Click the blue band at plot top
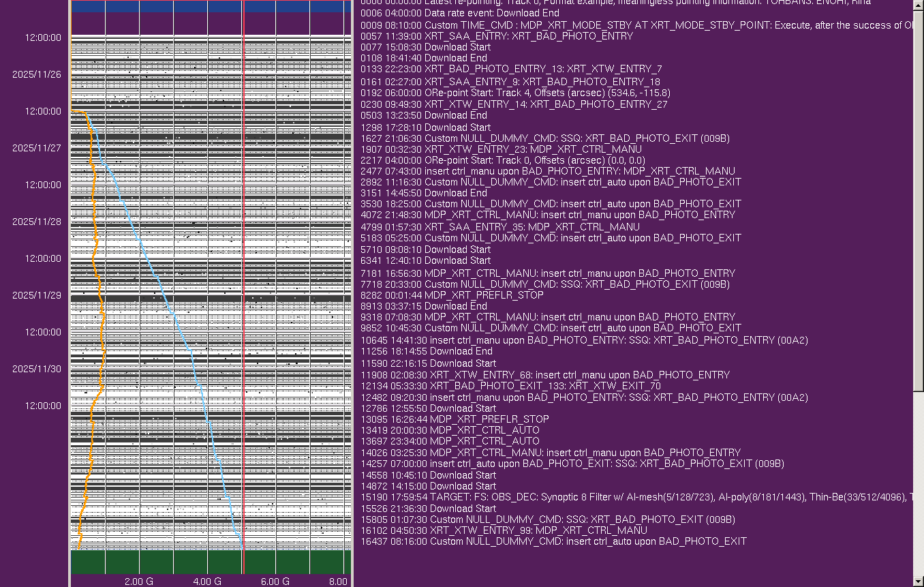The width and height of the screenshot is (924, 587). click(x=211, y=6)
